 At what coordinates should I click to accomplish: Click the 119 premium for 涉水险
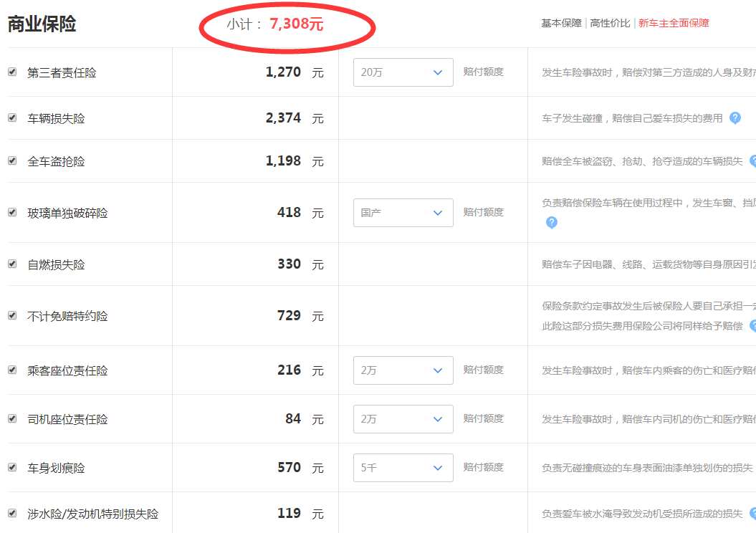pos(289,513)
